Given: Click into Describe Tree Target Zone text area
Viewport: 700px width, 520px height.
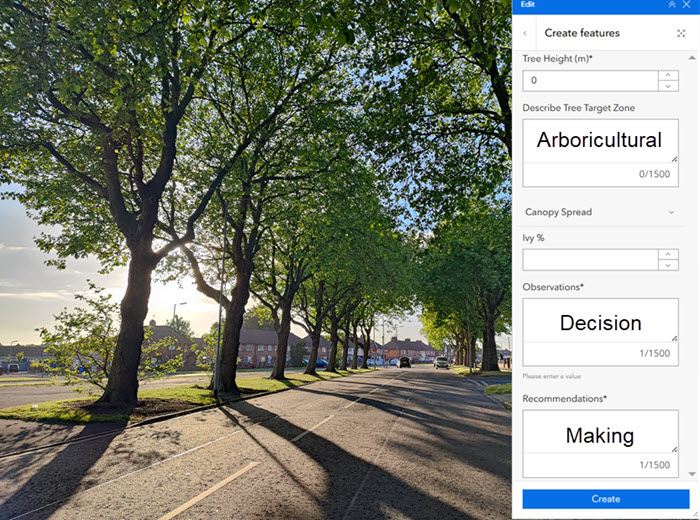Looking at the screenshot, I should (x=599, y=141).
